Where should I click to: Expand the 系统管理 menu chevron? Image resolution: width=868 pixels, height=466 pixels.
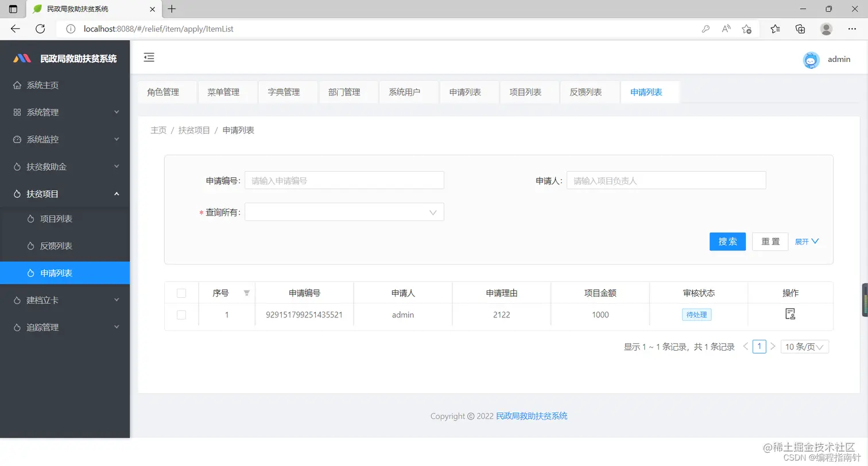click(117, 112)
